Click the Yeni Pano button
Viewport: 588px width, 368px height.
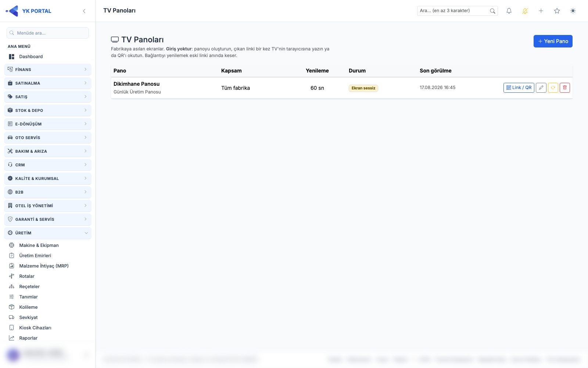pos(553,41)
